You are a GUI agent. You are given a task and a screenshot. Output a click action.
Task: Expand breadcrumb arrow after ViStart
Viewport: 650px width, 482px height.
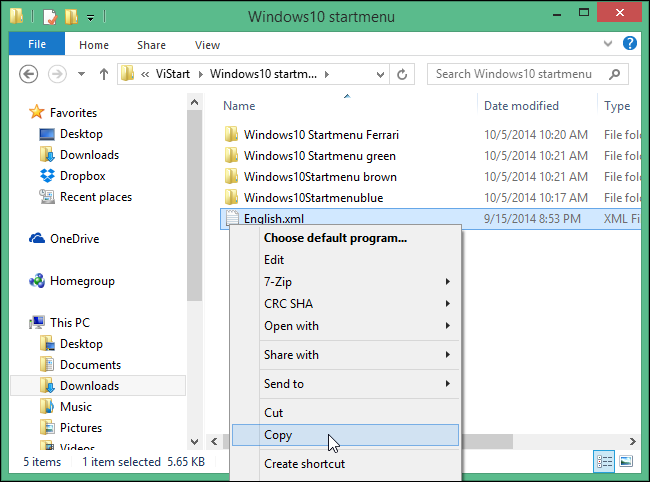click(x=201, y=74)
